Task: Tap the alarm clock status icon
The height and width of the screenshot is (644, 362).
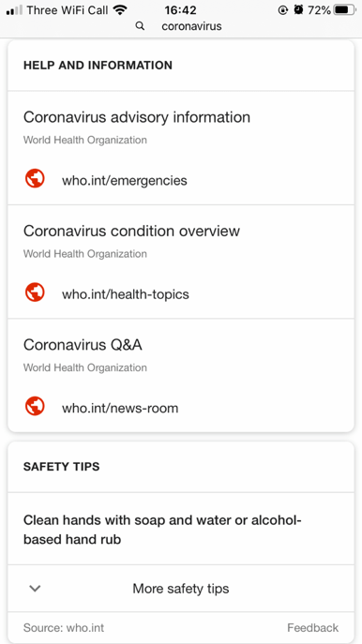Action: click(298, 10)
